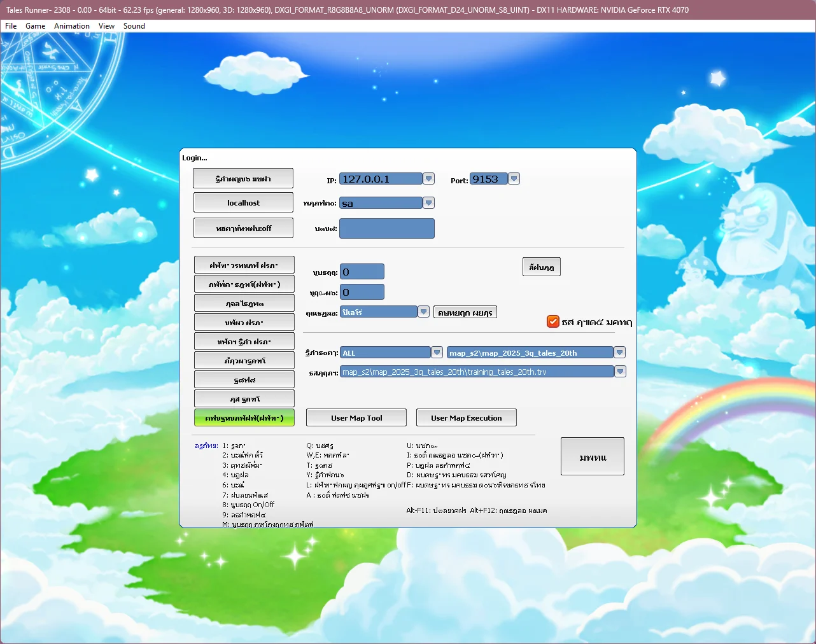This screenshot has height=644, width=816.
Task: Click the localhost button
Action: point(243,202)
